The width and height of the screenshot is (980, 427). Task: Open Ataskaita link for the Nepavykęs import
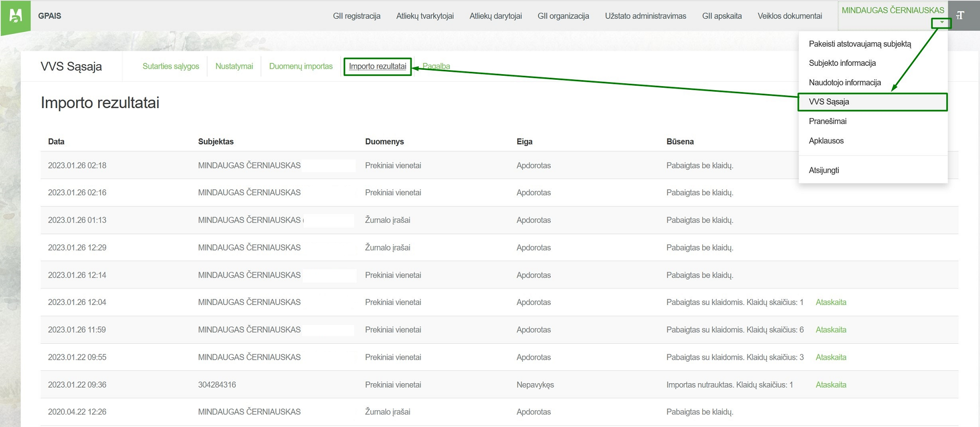(830, 385)
